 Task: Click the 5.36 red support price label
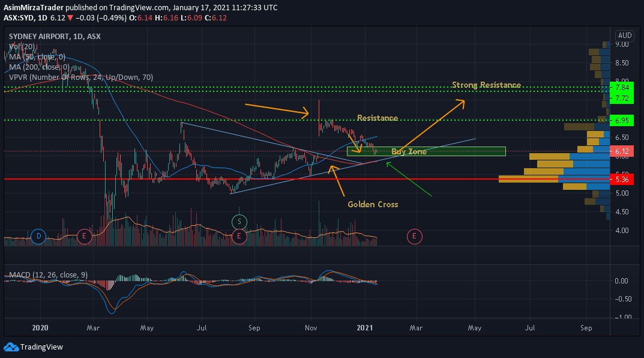[622, 179]
